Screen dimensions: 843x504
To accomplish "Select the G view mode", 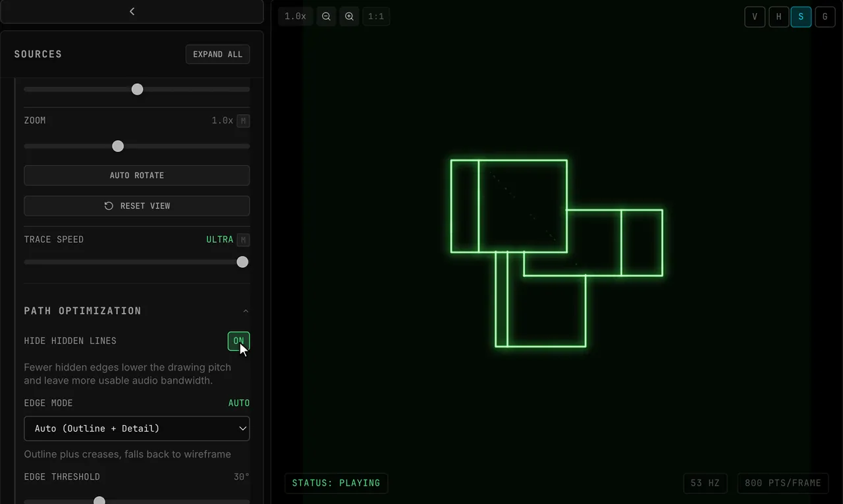I will [x=825, y=17].
